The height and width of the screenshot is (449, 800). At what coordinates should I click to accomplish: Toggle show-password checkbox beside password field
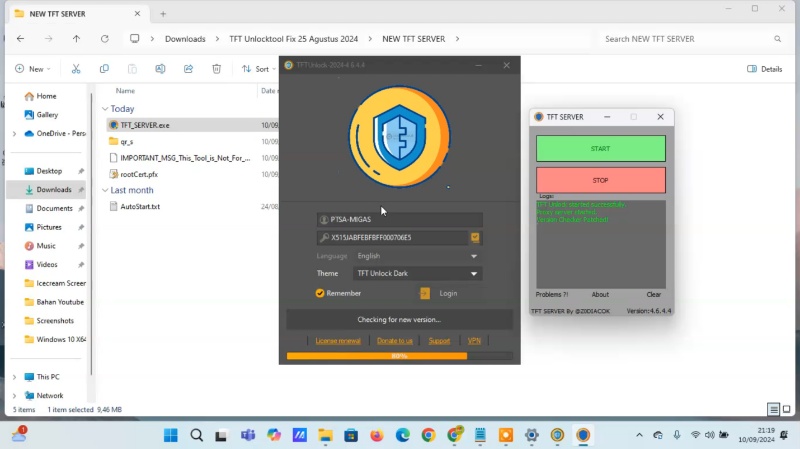pyautogui.click(x=475, y=237)
